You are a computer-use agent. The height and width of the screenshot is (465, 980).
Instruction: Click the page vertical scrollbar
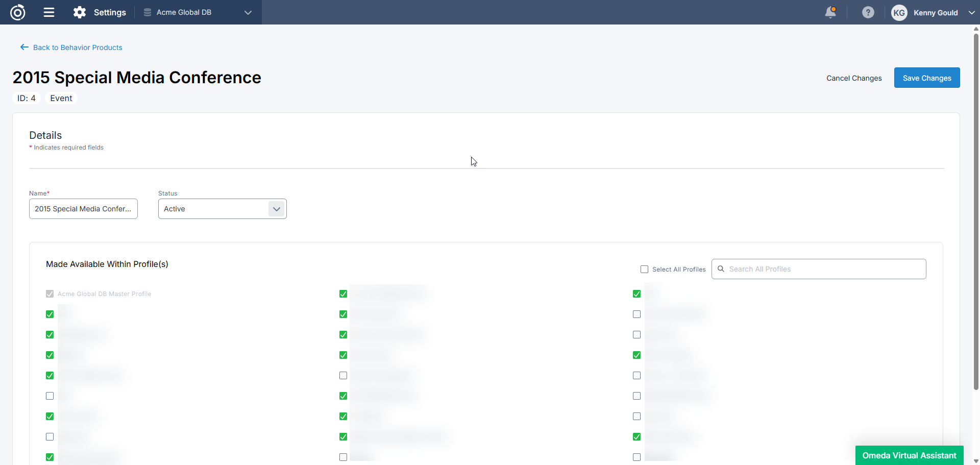click(x=976, y=204)
